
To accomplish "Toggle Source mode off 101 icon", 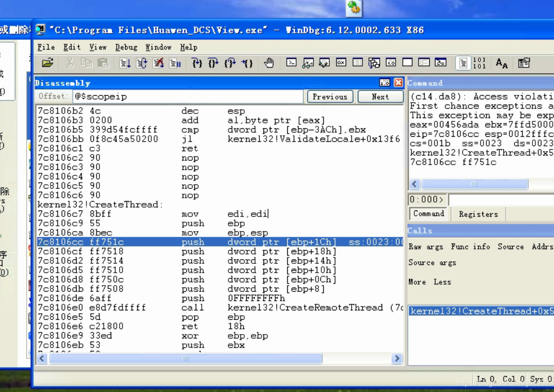I will coord(479,63).
